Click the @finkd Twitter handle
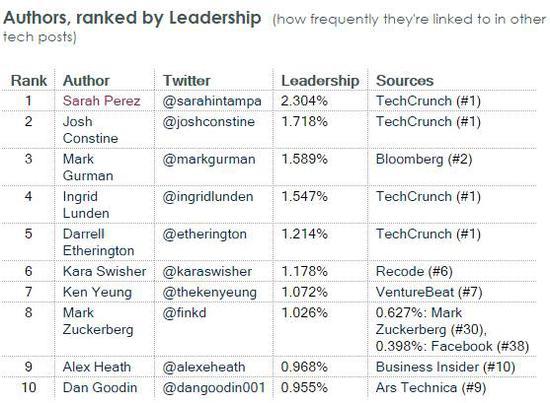Screen dimensions: 550x403 coord(185,313)
